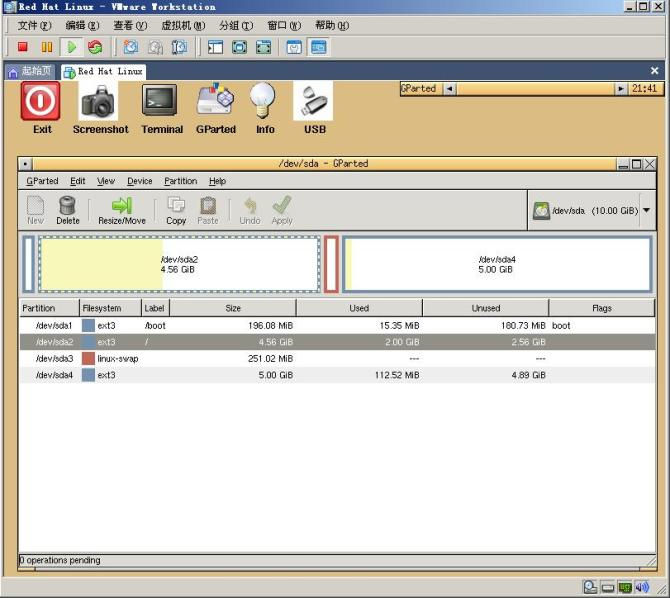Click the Exit power icon
The image size is (670, 598).
(40, 101)
